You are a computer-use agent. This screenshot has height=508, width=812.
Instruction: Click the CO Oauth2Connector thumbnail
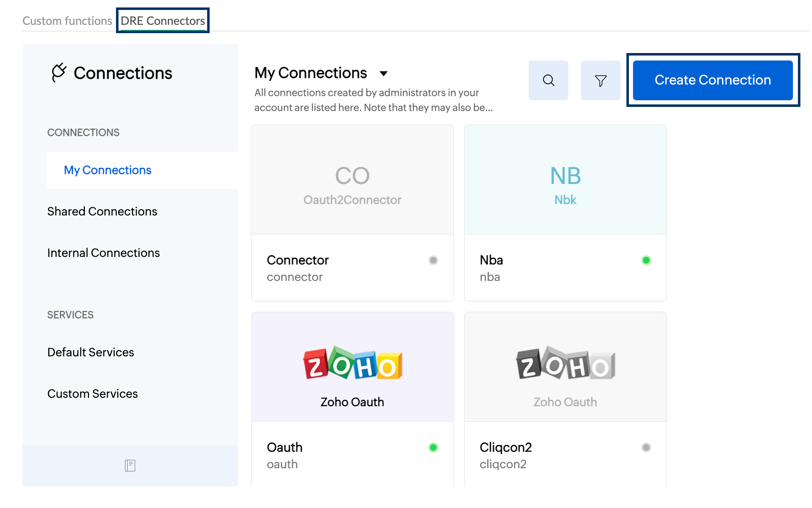pyautogui.click(x=353, y=180)
